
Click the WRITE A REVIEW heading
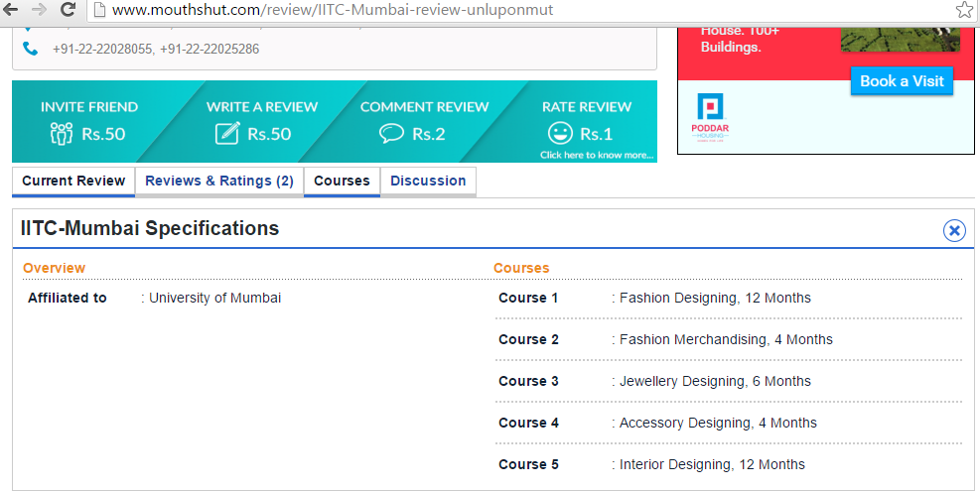[x=262, y=107]
